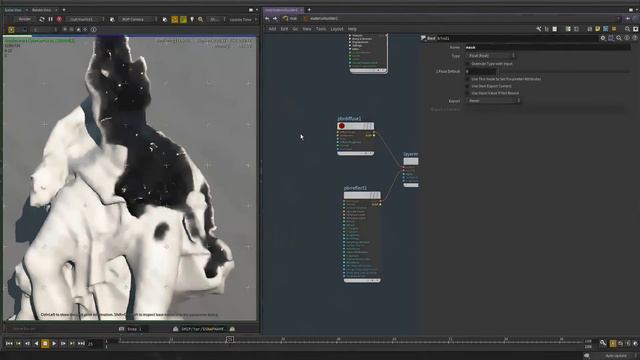Click the mat path segment
This screenshot has width=640, height=360.
(x=291, y=18)
